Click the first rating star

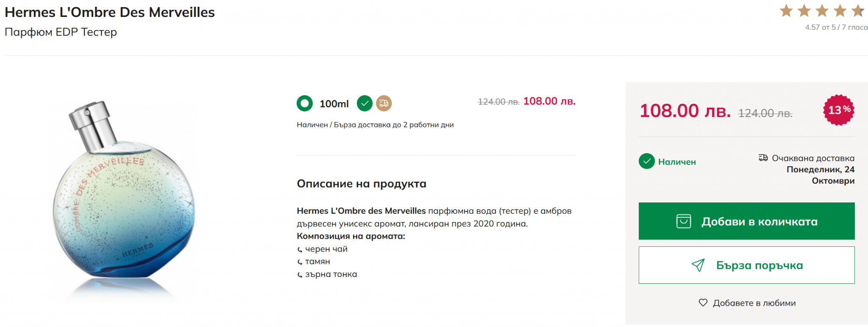(786, 11)
